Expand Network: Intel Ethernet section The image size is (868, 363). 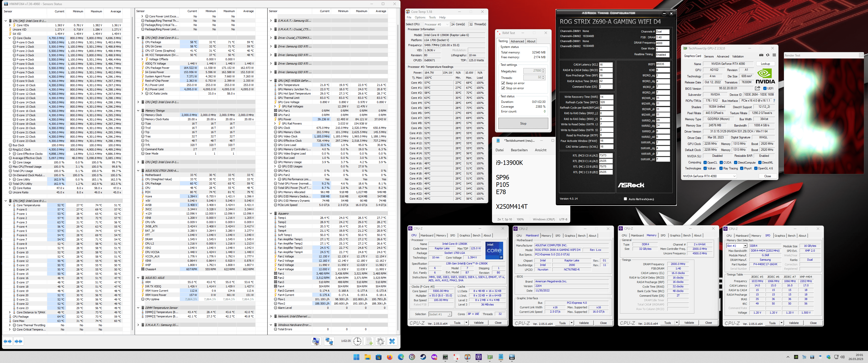(271, 316)
